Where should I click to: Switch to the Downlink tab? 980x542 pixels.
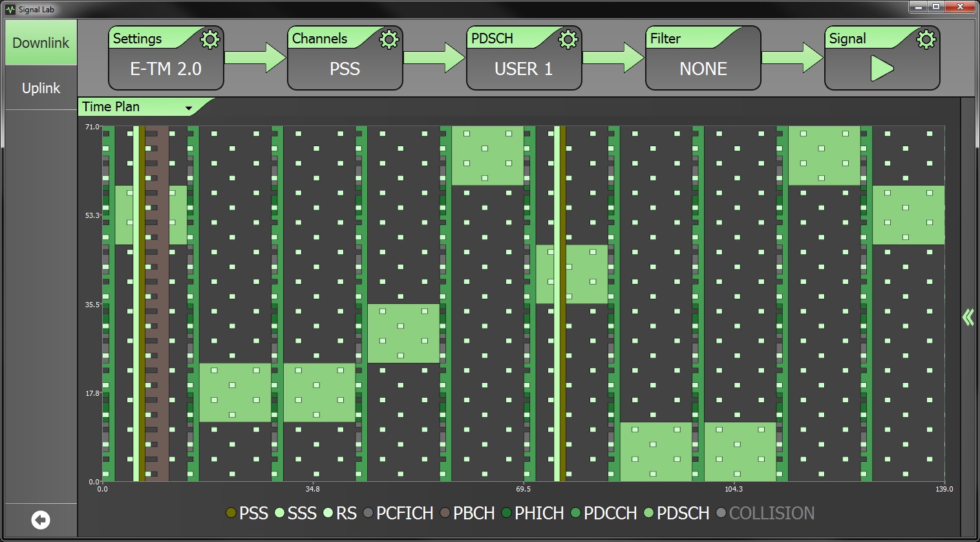tap(41, 43)
